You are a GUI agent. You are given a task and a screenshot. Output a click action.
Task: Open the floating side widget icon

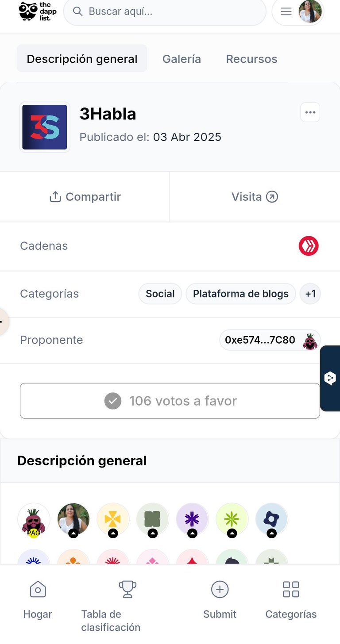[x=330, y=378]
